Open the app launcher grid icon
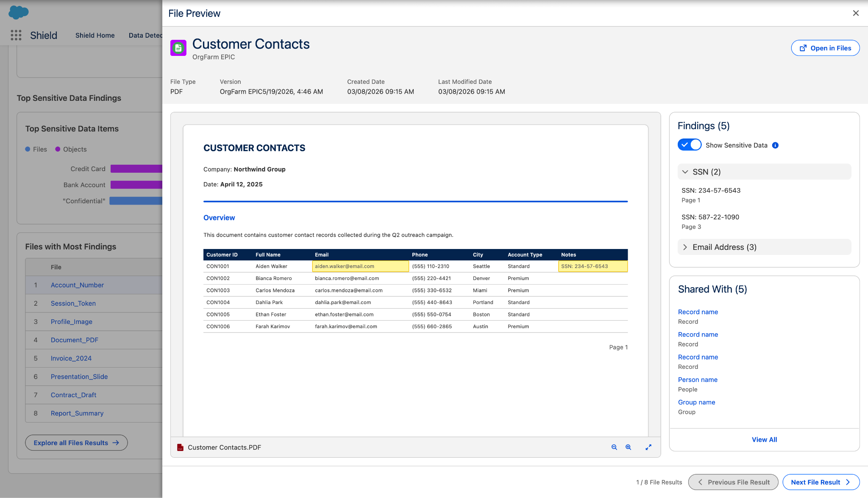 coord(16,35)
